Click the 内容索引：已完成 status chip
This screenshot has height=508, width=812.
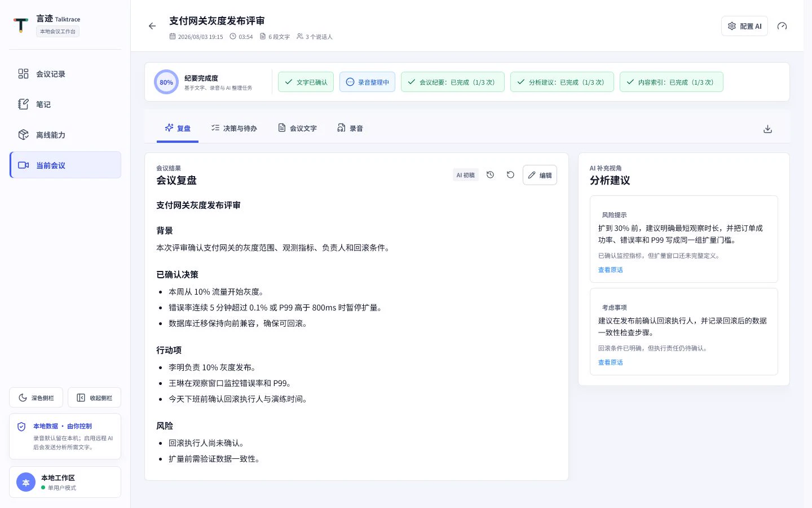click(671, 82)
